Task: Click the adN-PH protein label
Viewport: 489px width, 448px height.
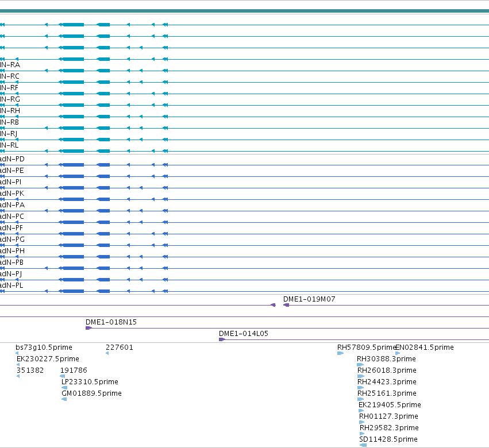Action: [x=12, y=251]
